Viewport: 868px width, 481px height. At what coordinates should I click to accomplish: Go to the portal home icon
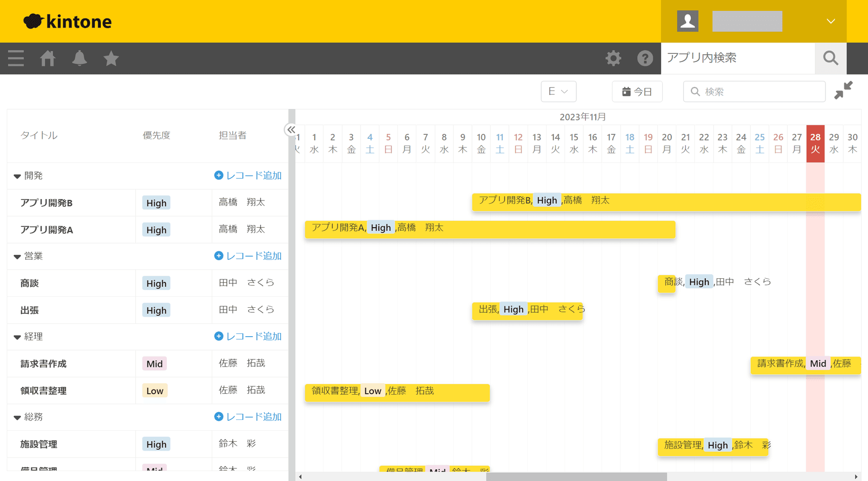pos(47,58)
